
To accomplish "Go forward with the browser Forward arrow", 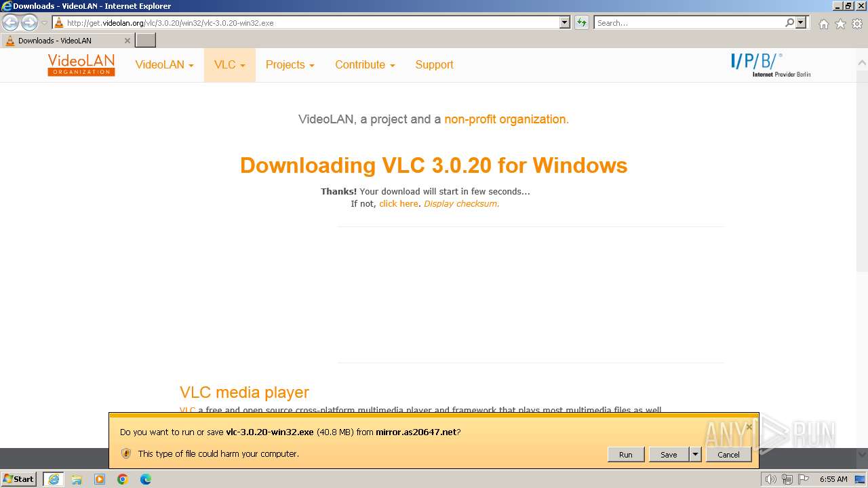I will click(29, 22).
